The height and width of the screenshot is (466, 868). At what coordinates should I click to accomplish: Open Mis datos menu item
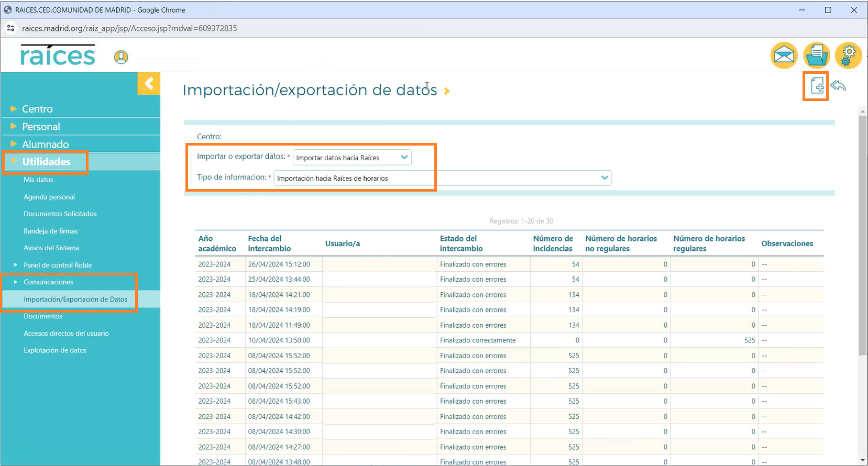(38, 180)
